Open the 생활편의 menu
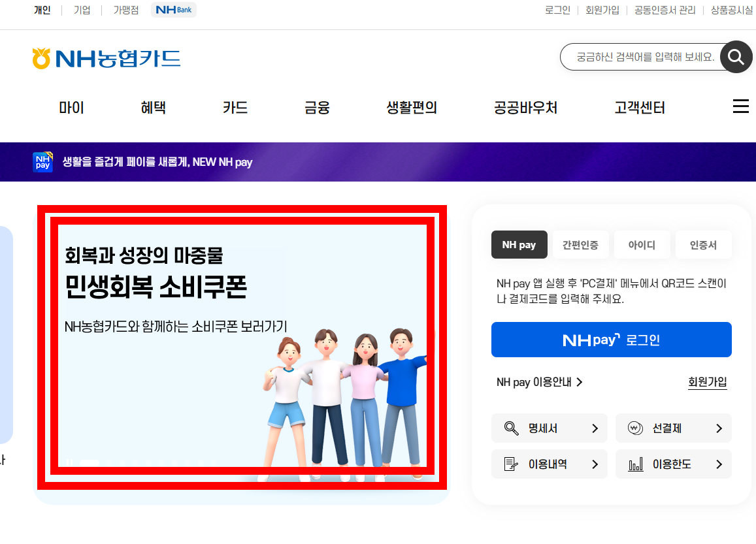 [x=412, y=108]
